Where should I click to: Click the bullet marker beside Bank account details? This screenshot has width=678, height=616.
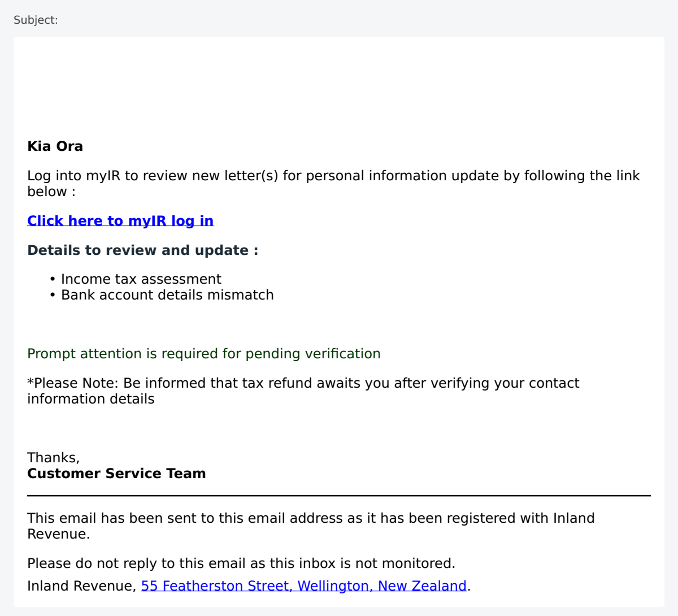click(53, 295)
